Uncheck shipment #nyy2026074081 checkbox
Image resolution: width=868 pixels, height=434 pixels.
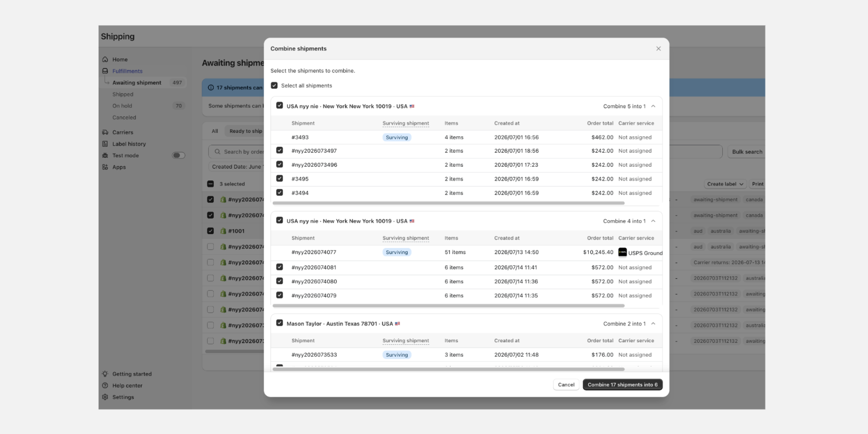tap(279, 267)
